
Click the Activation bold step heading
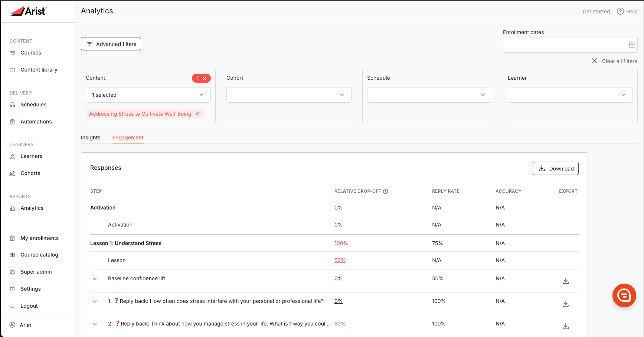click(103, 208)
